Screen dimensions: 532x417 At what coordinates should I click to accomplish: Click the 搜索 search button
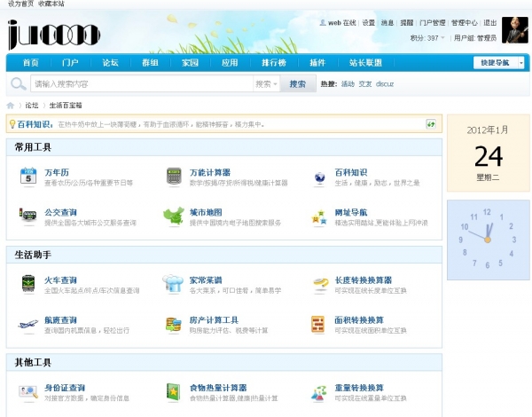tap(298, 84)
